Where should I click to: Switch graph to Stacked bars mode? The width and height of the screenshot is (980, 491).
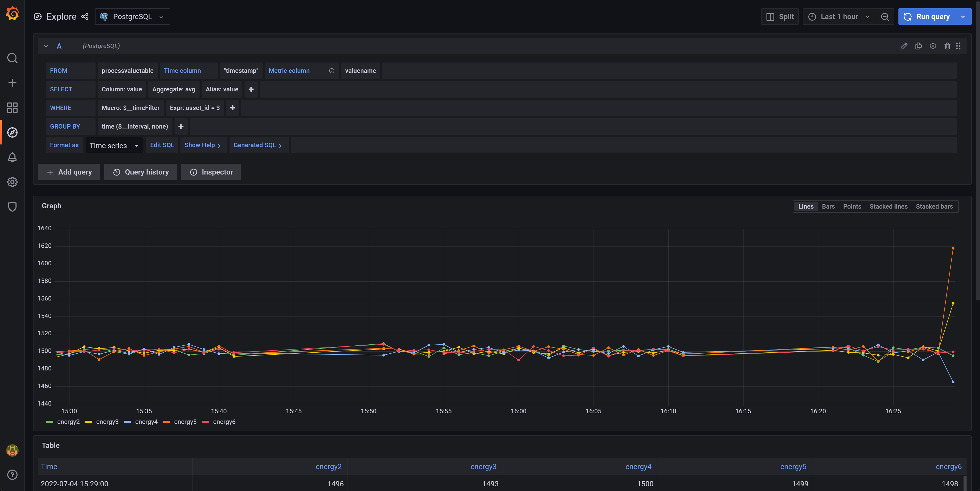coord(934,206)
